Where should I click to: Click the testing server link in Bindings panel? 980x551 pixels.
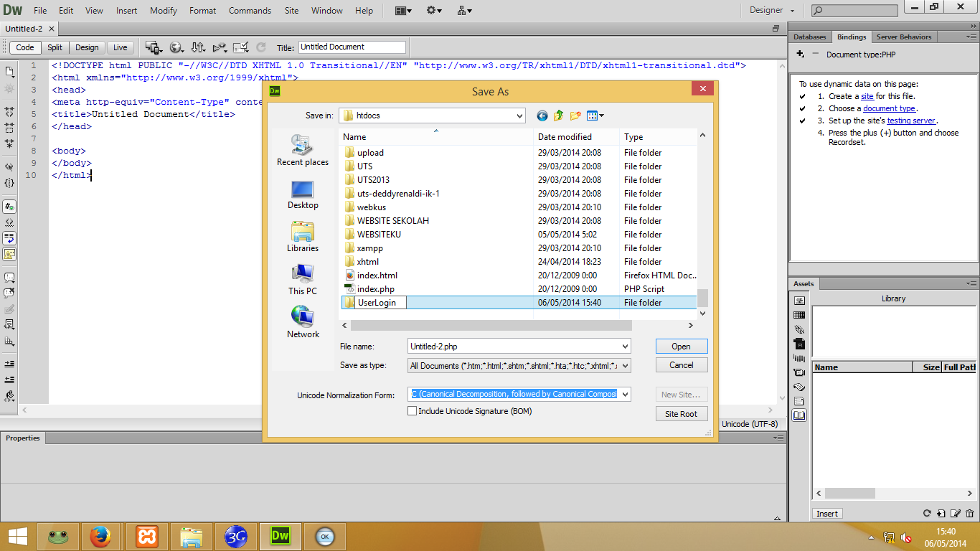point(912,120)
